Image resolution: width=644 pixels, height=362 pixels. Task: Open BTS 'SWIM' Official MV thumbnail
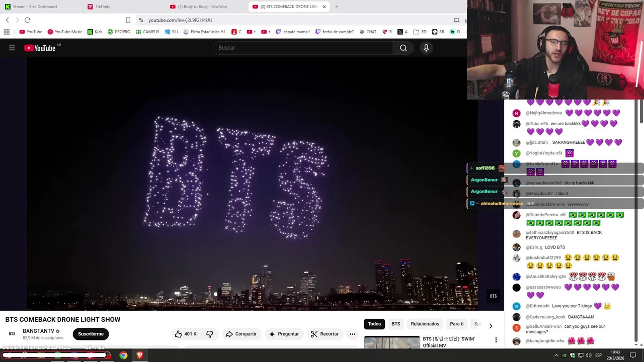(392, 342)
